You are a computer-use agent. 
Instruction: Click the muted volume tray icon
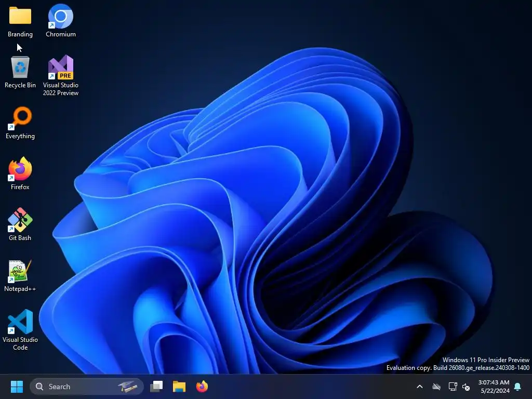coord(466,387)
